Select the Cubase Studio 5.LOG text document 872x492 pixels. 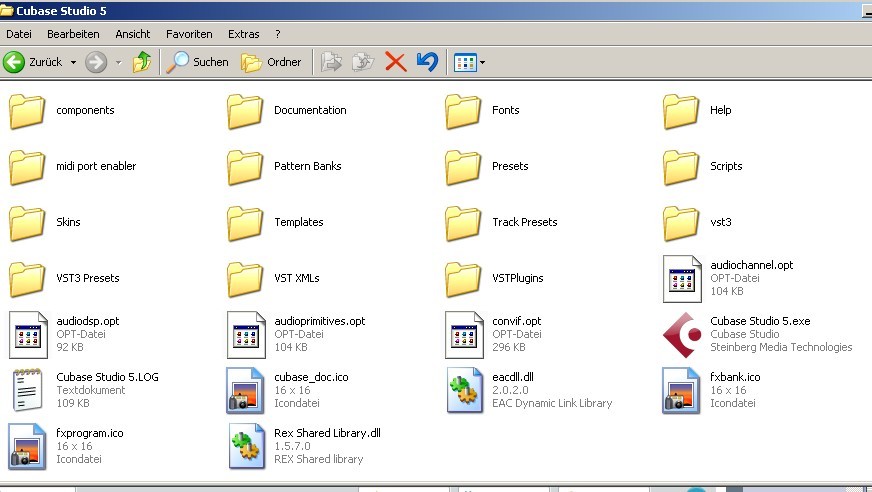[x=27, y=390]
